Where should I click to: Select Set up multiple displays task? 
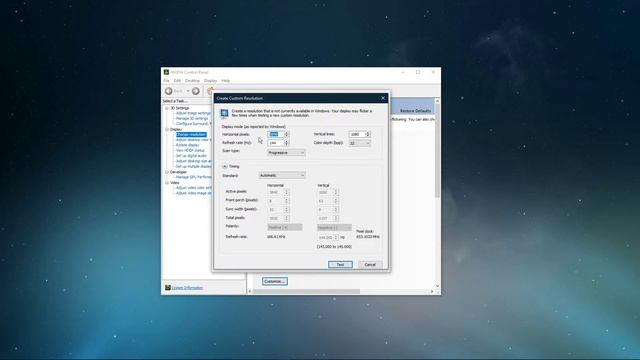193,166
